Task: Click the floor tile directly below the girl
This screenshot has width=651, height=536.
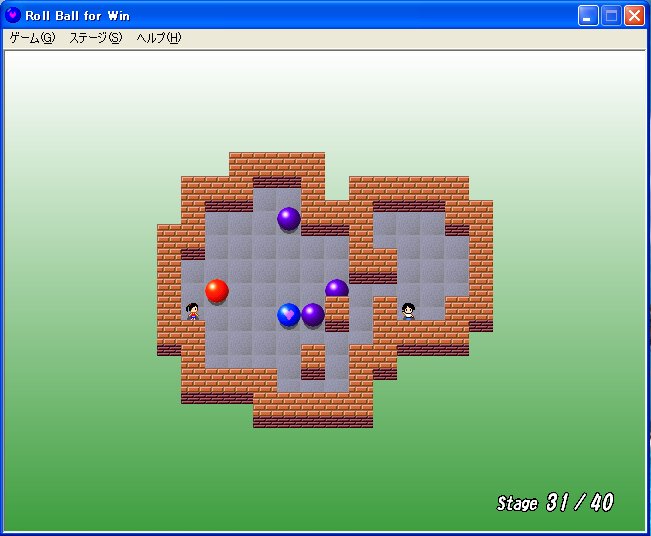Action: click(x=193, y=335)
